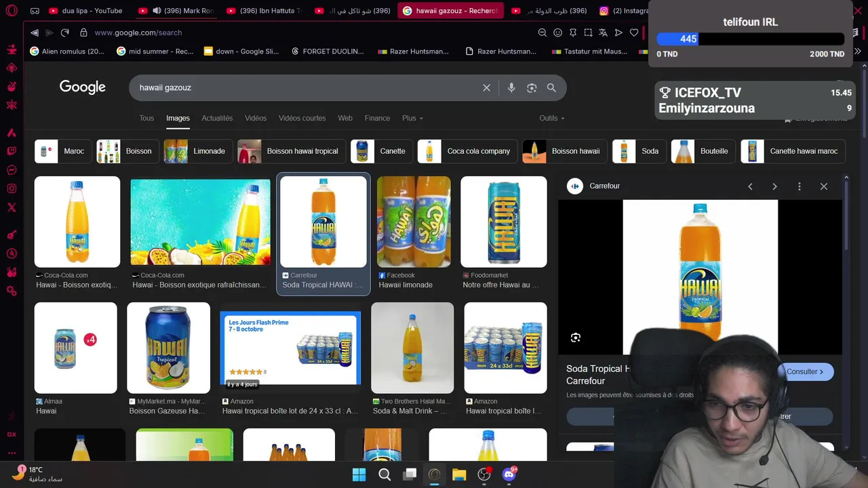Filter results with the Limonade chip

coord(197,151)
